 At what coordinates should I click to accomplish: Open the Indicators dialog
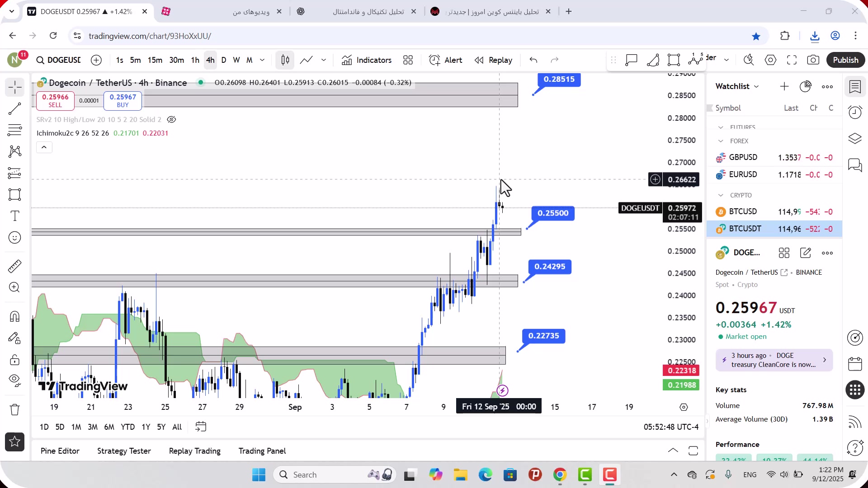pos(367,60)
